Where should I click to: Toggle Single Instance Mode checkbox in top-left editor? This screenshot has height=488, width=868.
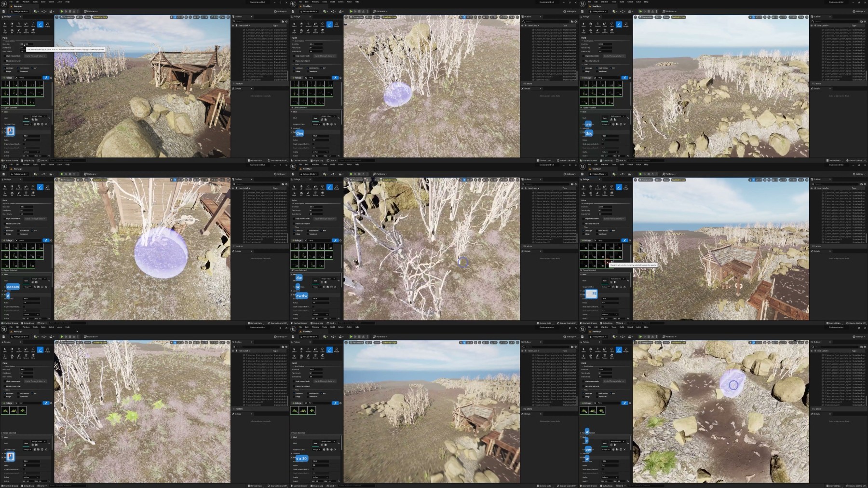(4, 56)
